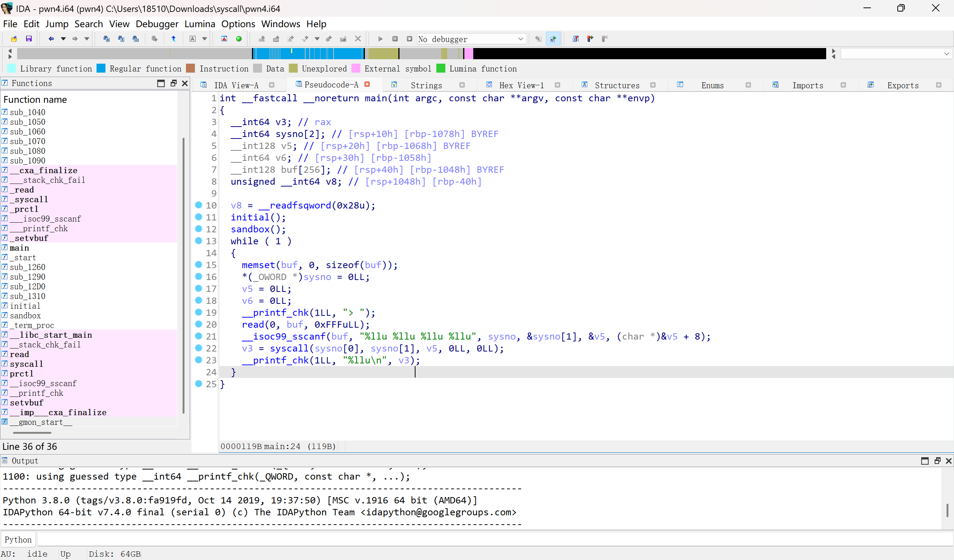Open the back-history dropdown arrow
The width and height of the screenshot is (954, 560).
[63, 39]
